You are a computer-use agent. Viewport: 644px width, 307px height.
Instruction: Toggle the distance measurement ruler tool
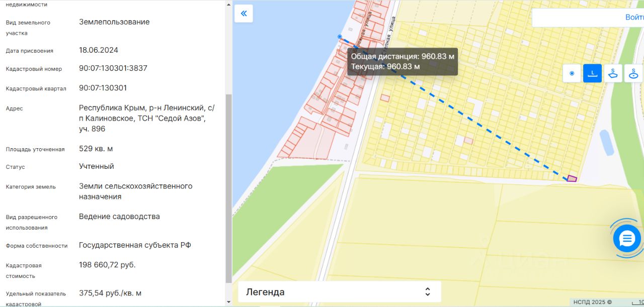[592, 73]
